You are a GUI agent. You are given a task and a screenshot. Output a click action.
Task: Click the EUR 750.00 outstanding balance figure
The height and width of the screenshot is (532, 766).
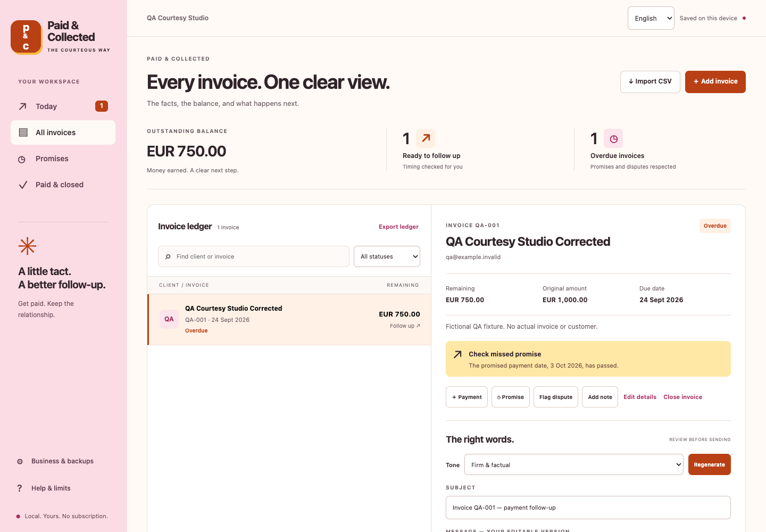click(187, 152)
